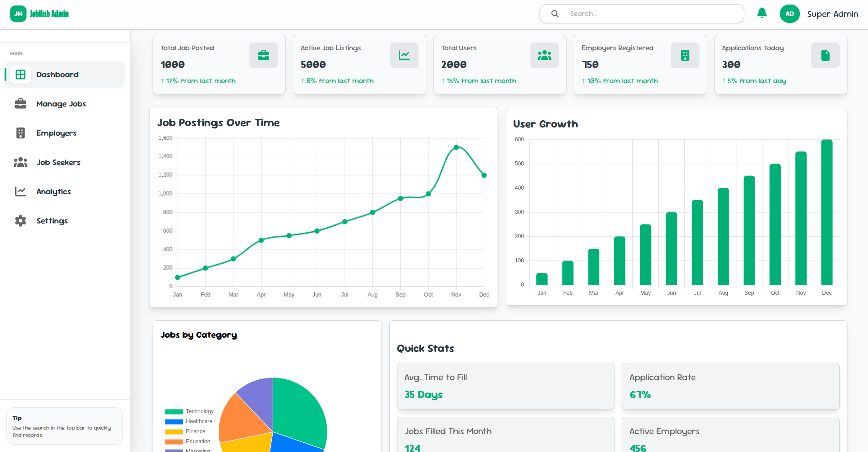This screenshot has width=868, height=452.
Task: Click the search magnifier icon
Action: (555, 14)
